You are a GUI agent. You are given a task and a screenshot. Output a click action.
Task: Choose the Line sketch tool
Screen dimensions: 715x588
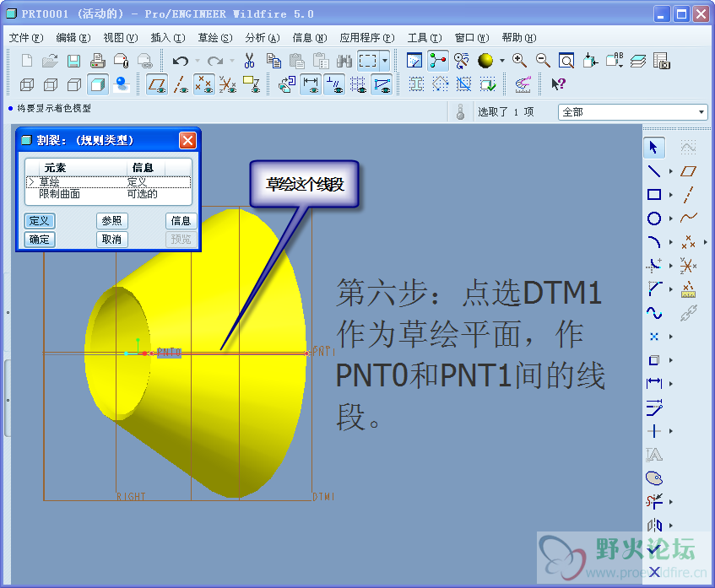654,171
